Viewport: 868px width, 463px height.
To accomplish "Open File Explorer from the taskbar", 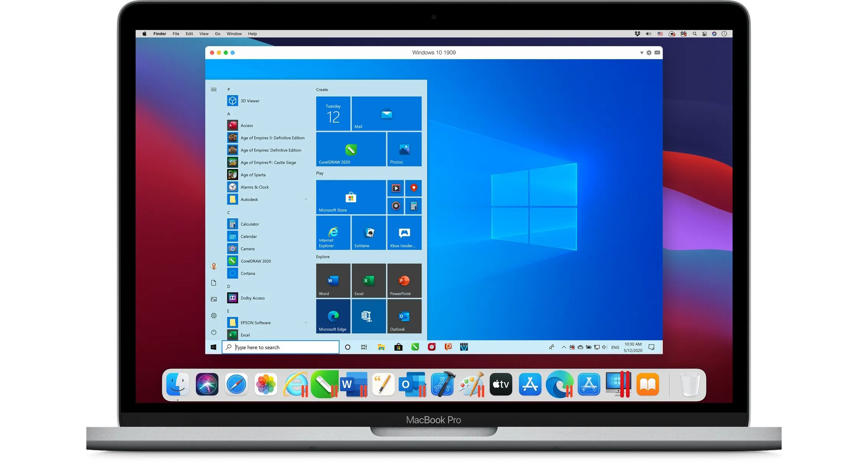I will click(x=381, y=347).
